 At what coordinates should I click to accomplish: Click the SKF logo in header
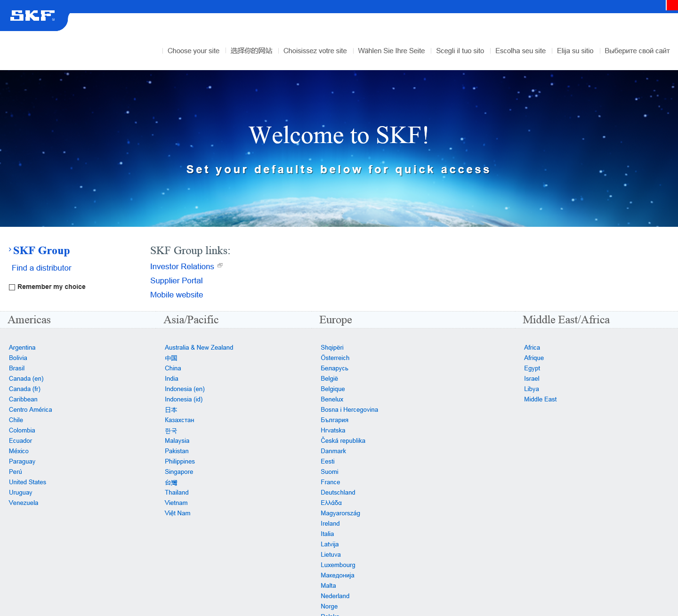coord(32,16)
